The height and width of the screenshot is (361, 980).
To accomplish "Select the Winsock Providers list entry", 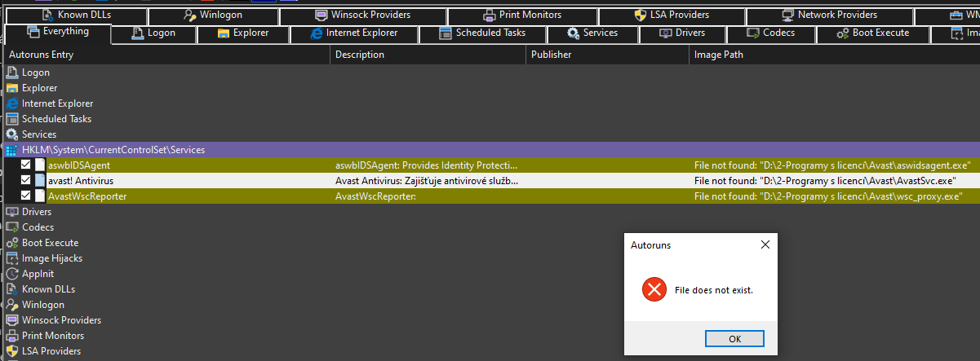I will (x=61, y=320).
